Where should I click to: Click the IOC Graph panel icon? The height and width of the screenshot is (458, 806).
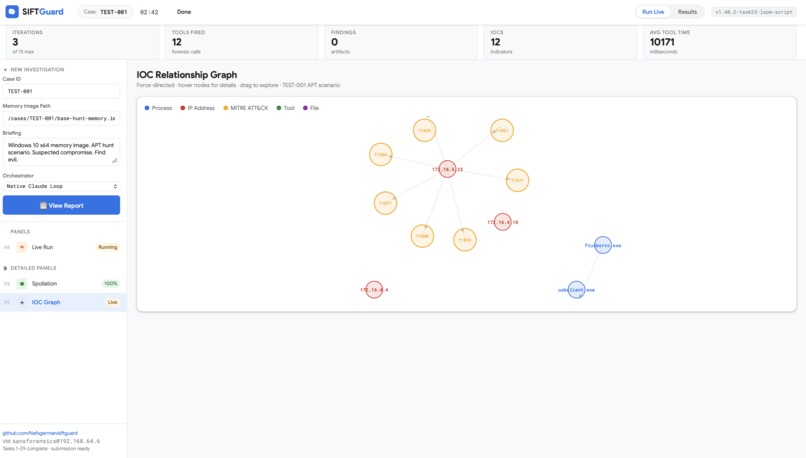click(x=22, y=302)
